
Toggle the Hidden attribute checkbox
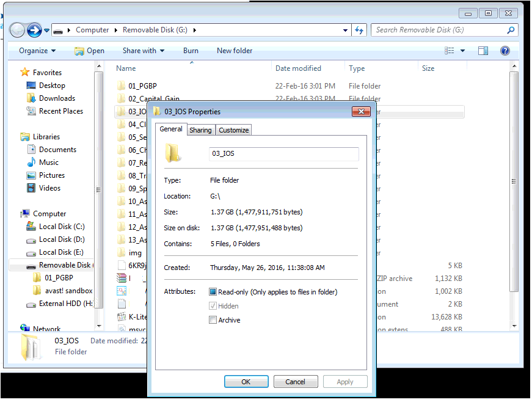pyautogui.click(x=213, y=306)
